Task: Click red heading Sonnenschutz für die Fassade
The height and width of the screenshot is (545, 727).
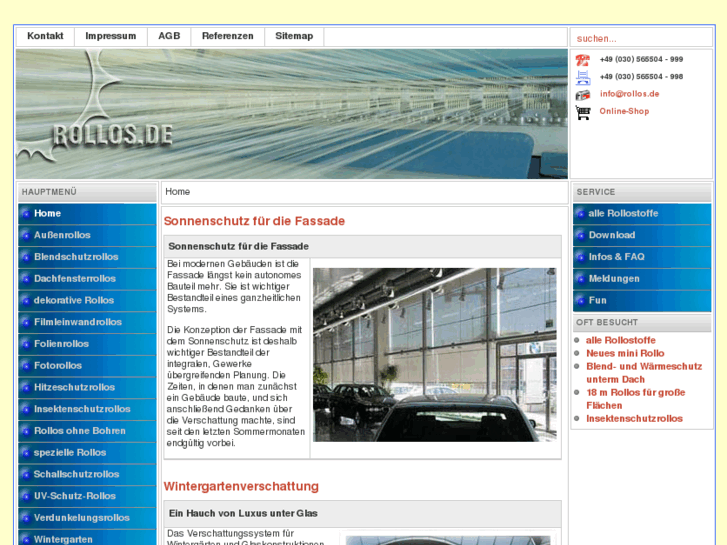Action: coord(254,221)
